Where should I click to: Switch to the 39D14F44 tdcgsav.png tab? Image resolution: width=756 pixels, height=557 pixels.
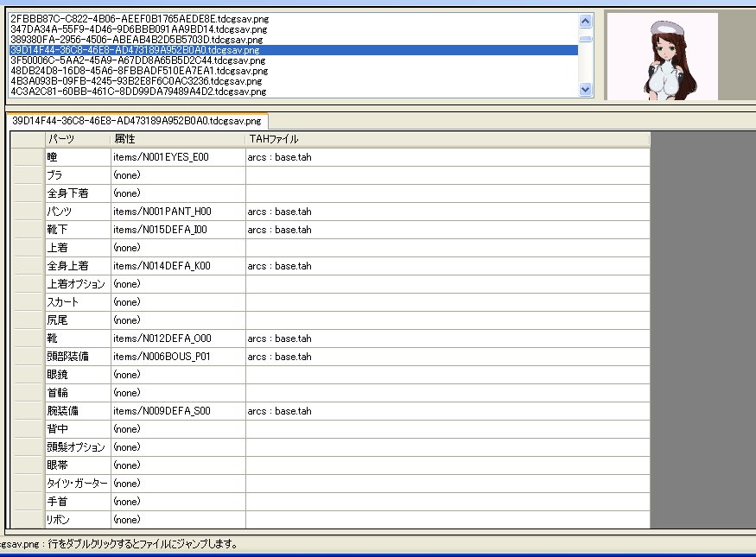click(137, 122)
